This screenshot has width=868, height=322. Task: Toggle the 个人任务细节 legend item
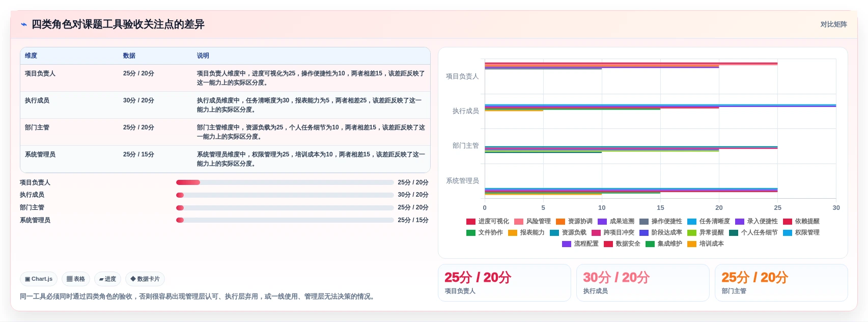753,232
